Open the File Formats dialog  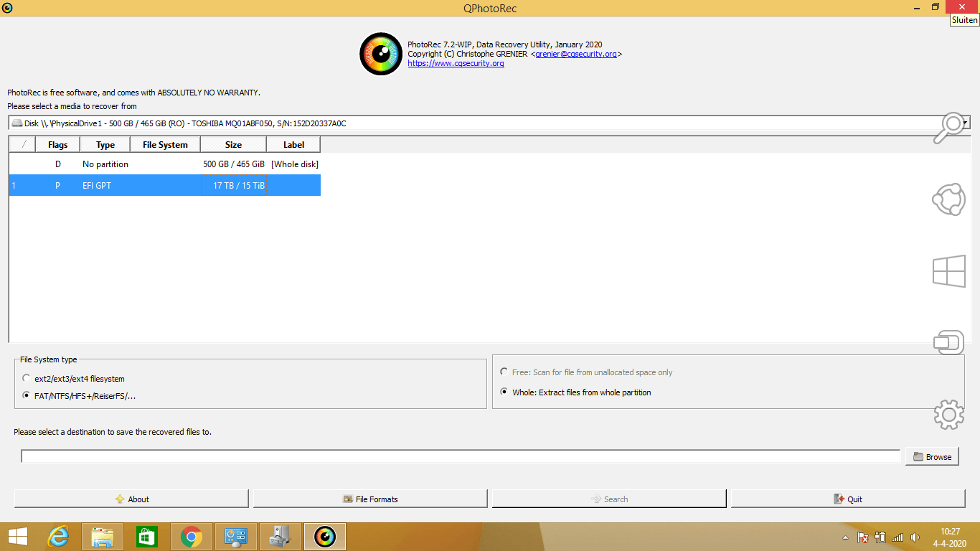tap(370, 499)
